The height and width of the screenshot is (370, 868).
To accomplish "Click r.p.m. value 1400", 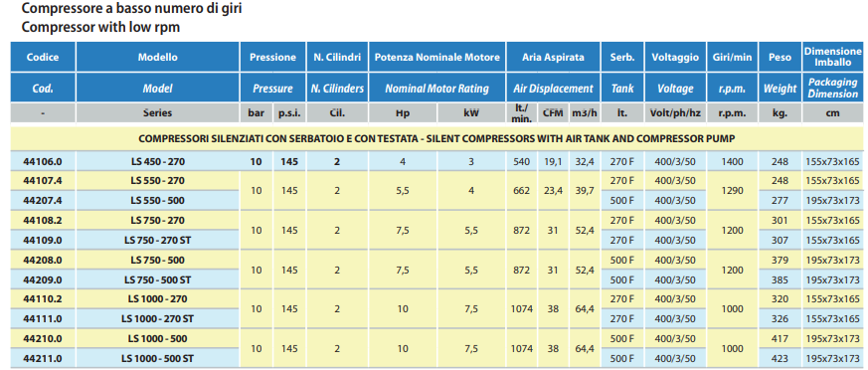I will [733, 162].
